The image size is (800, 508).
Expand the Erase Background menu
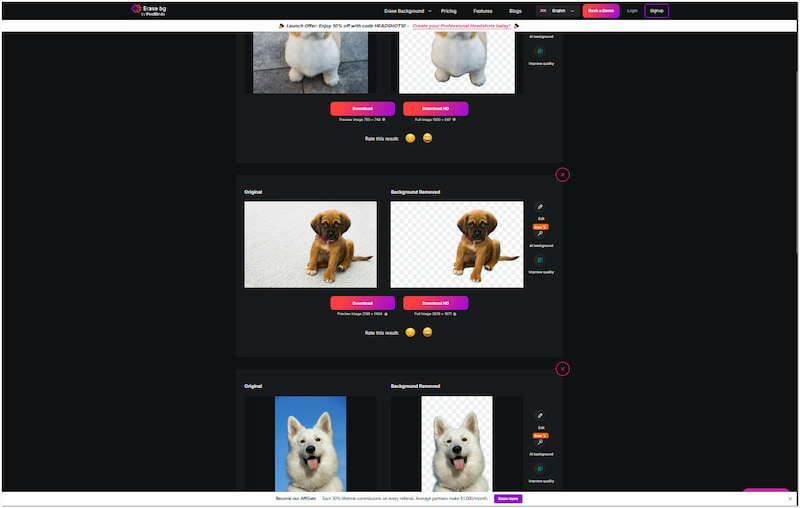(408, 10)
